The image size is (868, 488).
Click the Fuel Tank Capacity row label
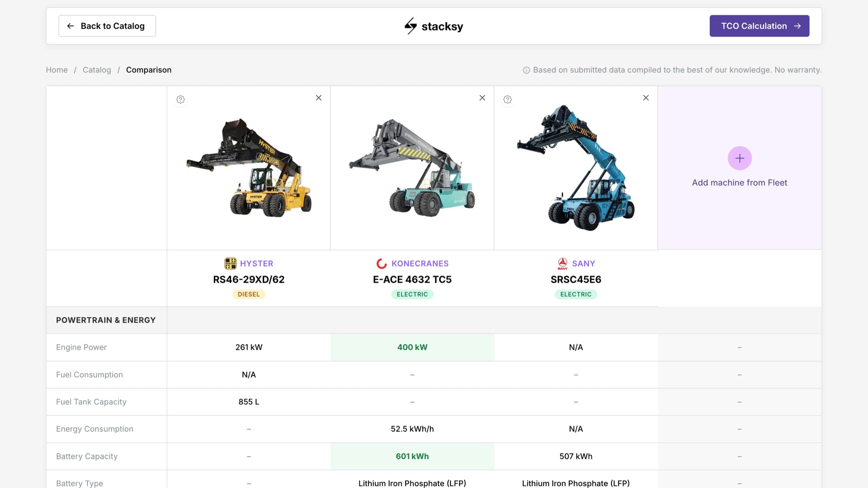[91, 402]
